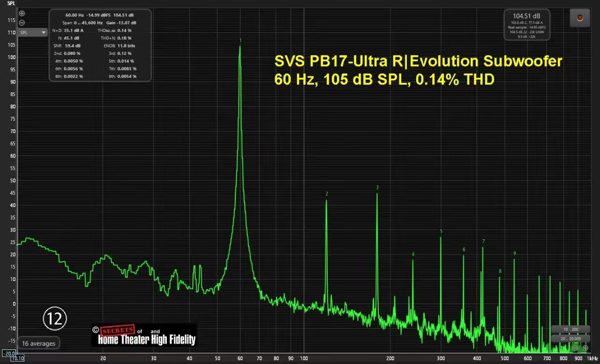Click the -20.0 lower axis limit field
This screenshot has width=600, height=364.
point(9,353)
